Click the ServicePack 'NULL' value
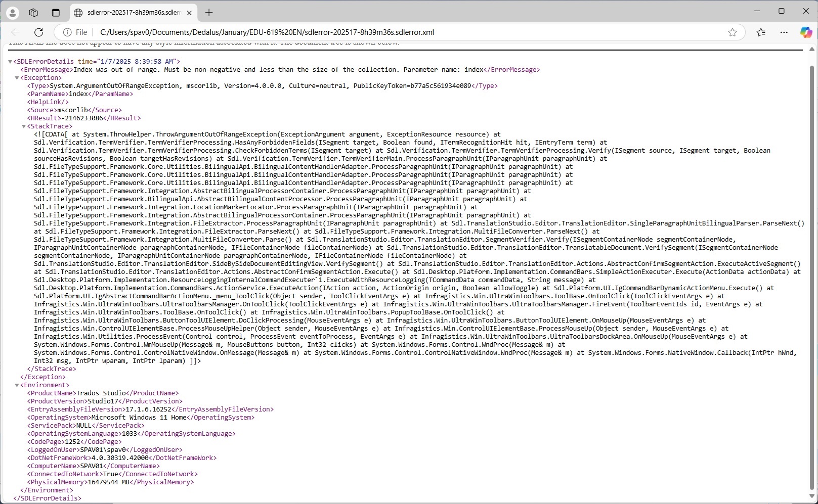818x504 pixels. coord(84,426)
